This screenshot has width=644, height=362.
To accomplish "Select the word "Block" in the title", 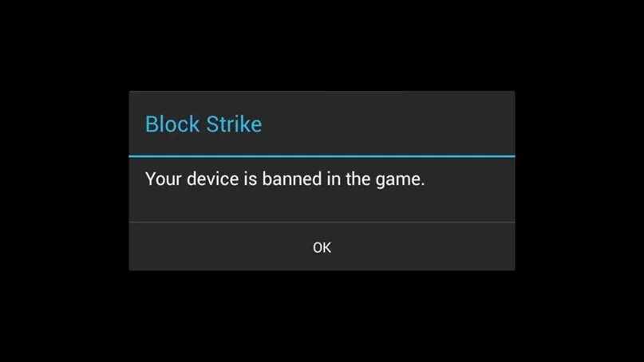I will point(172,124).
